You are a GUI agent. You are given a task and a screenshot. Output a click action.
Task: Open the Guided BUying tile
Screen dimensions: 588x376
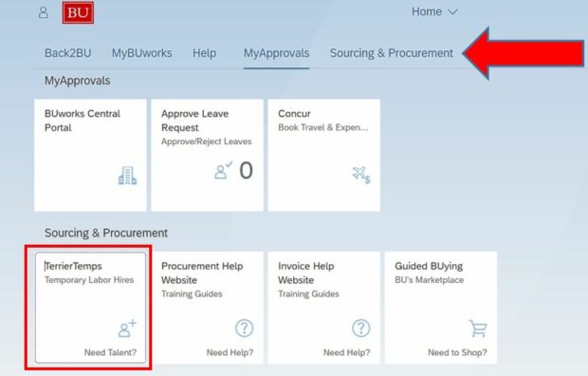[441, 308]
